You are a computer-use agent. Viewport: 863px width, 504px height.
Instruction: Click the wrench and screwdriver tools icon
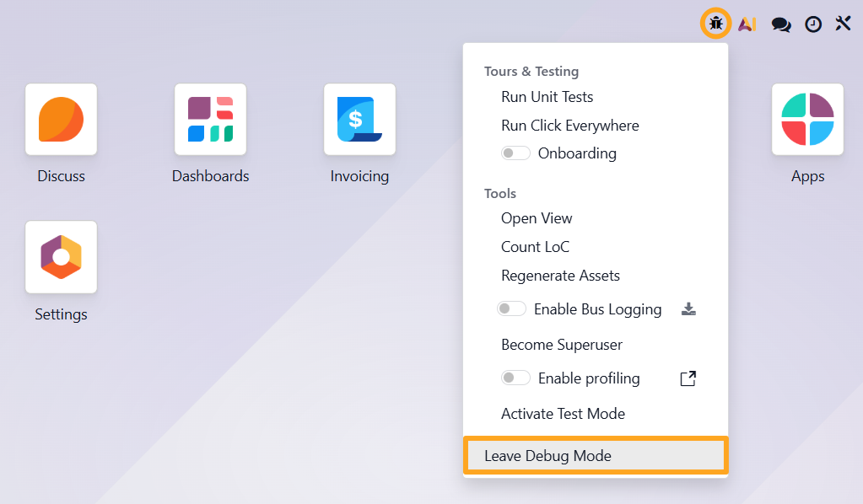844,23
